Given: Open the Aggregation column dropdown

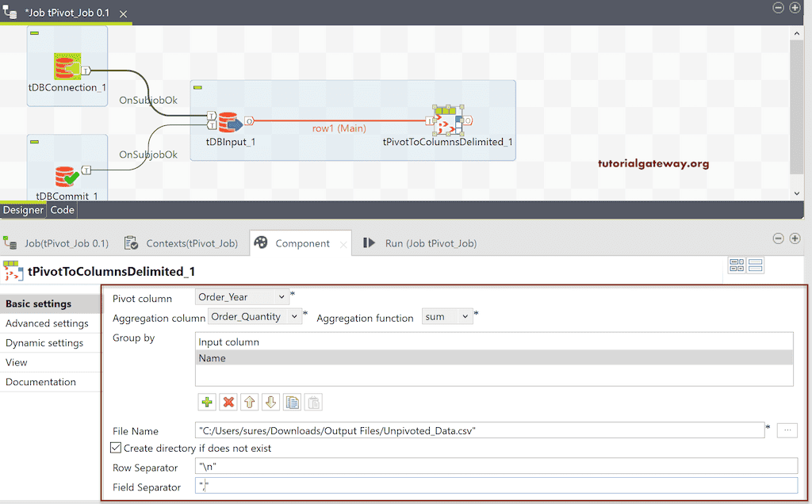Looking at the screenshot, I should coord(294,317).
